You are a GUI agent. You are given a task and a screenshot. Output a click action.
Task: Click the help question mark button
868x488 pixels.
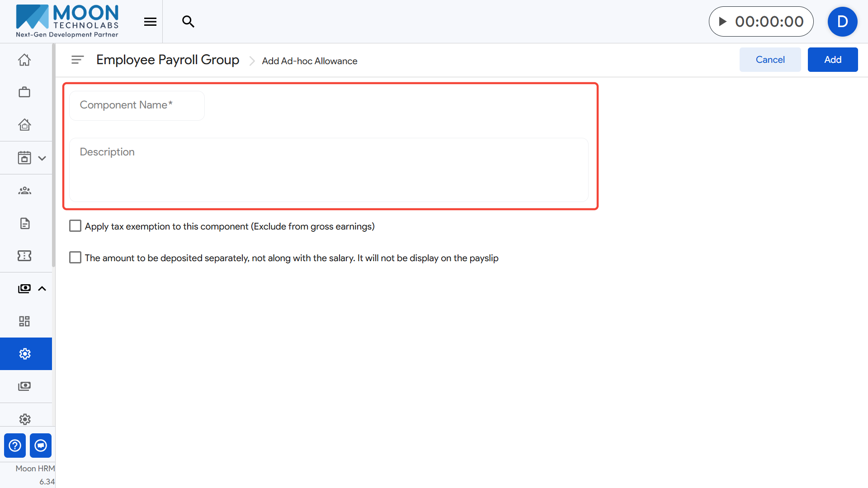click(x=15, y=446)
